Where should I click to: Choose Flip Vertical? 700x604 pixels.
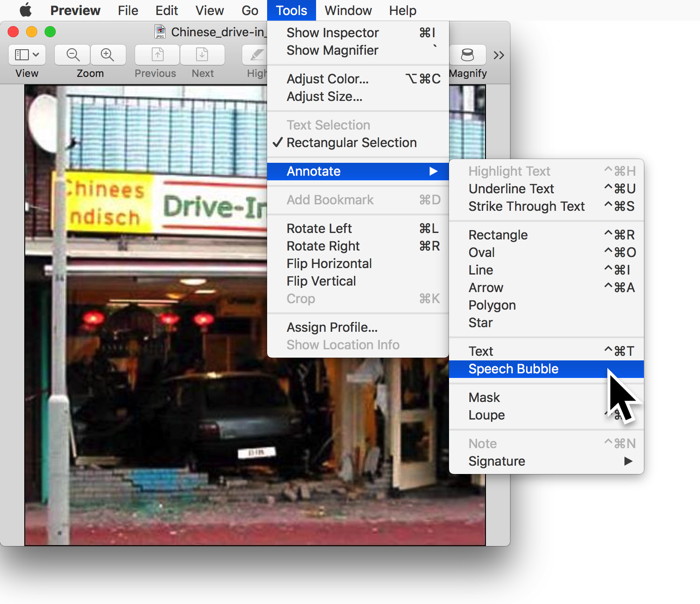pos(358,281)
